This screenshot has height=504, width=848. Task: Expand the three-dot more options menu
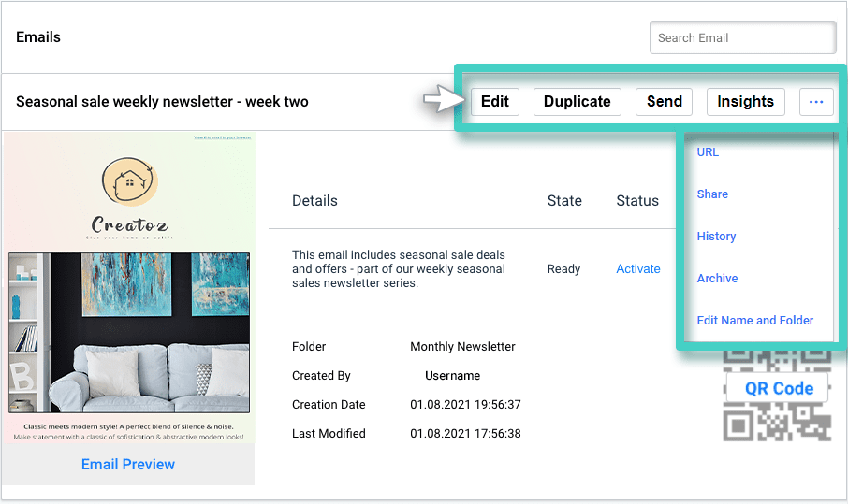point(815,102)
